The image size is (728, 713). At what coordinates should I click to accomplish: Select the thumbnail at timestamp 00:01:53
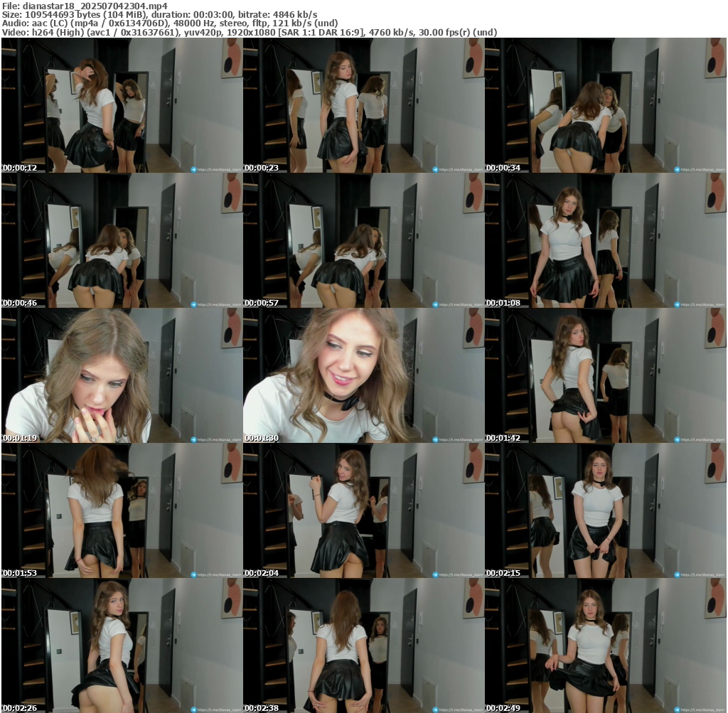[122, 510]
